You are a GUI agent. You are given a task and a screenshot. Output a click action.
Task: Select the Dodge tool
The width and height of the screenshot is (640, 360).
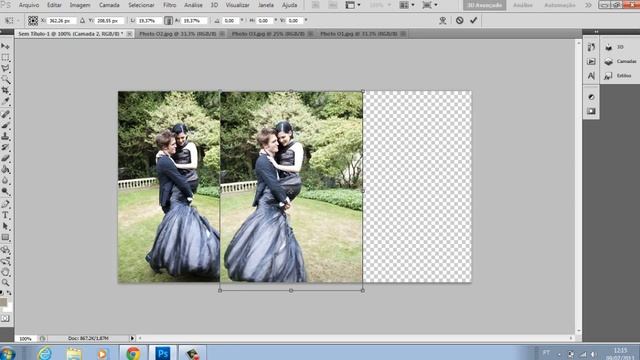coord(5,191)
